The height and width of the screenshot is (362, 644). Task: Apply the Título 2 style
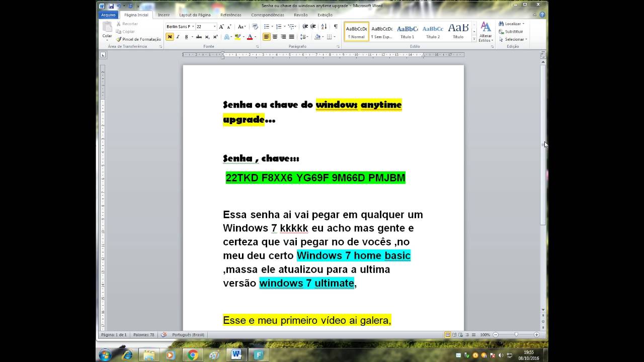tap(433, 31)
